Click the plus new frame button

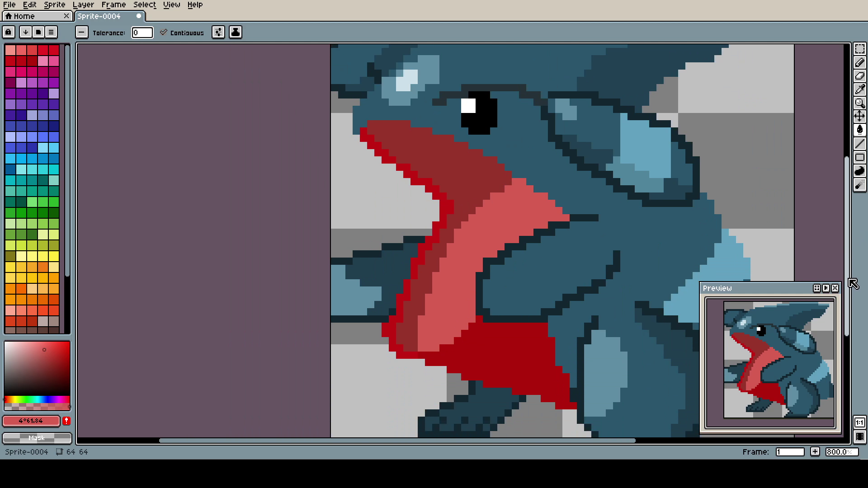[815, 451]
